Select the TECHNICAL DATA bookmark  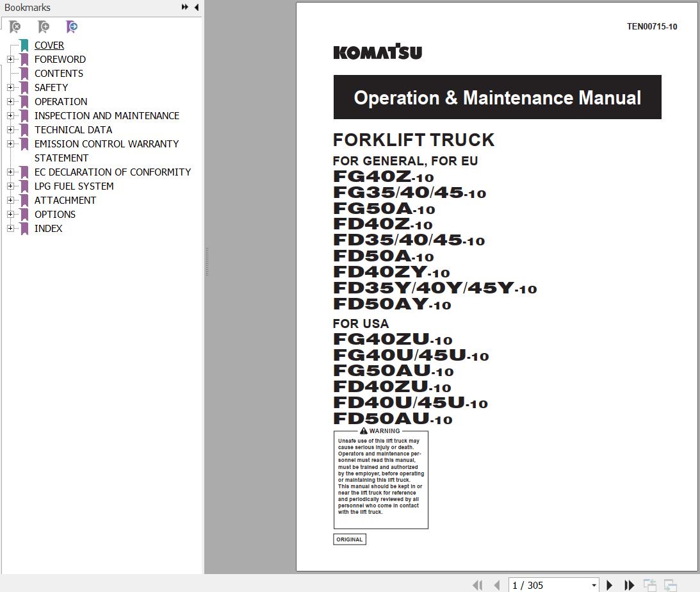73,130
